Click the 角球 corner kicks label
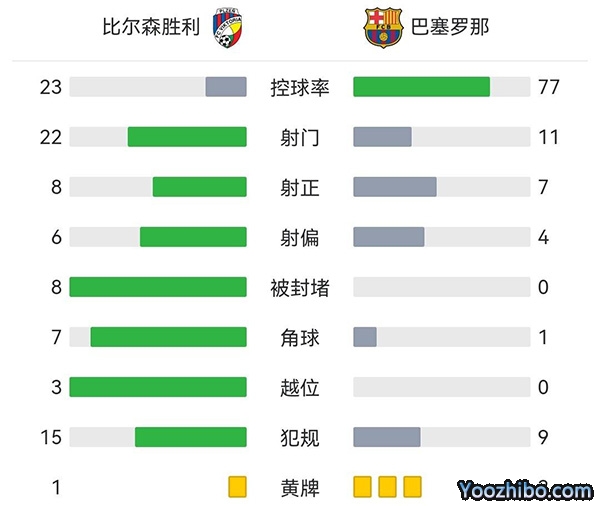 pos(300,337)
